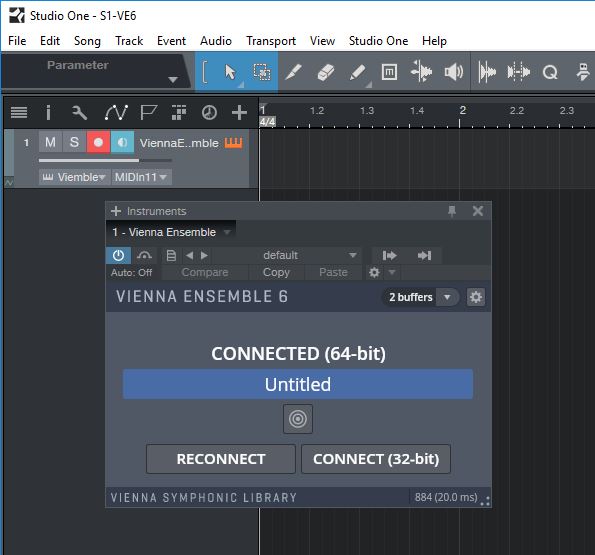Open the Help menu
The width and height of the screenshot is (595, 555).
pos(434,41)
